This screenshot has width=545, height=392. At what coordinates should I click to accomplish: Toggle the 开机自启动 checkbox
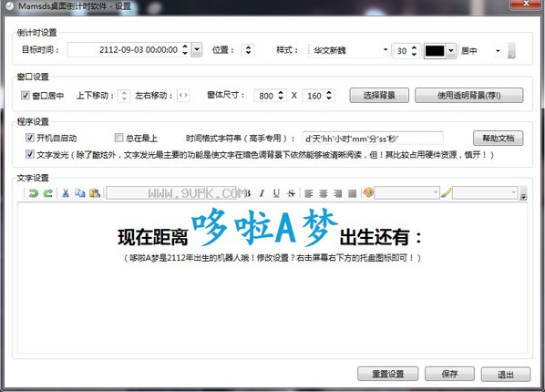(x=30, y=138)
